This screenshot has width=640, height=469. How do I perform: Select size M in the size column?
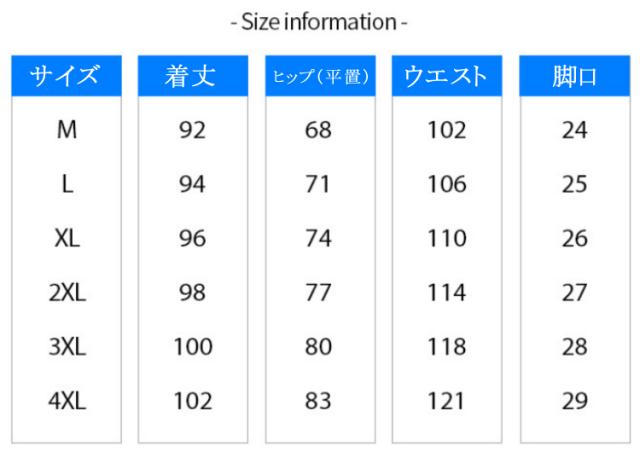67,130
